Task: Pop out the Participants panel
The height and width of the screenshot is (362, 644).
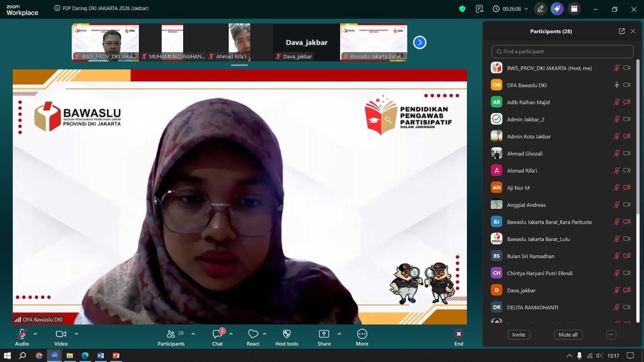Action: (x=622, y=31)
